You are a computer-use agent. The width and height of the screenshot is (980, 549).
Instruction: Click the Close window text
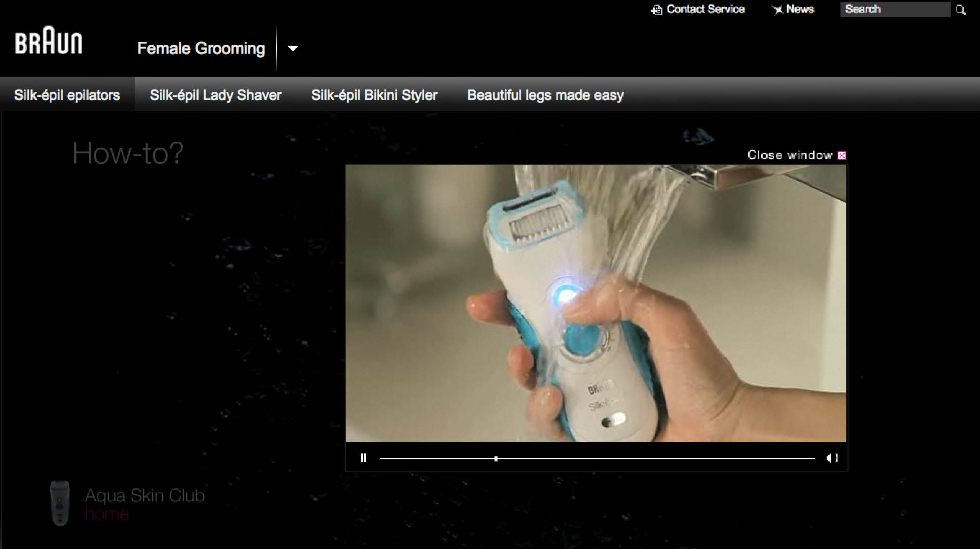click(x=790, y=155)
